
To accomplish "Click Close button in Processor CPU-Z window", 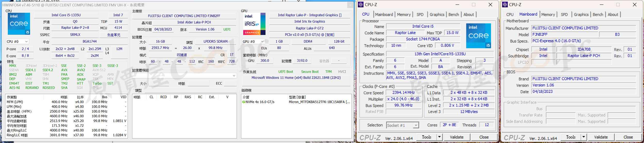I will [484, 137].
